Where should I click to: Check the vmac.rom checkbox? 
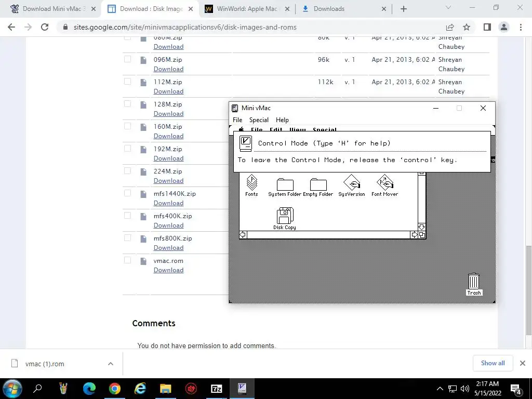click(x=128, y=260)
